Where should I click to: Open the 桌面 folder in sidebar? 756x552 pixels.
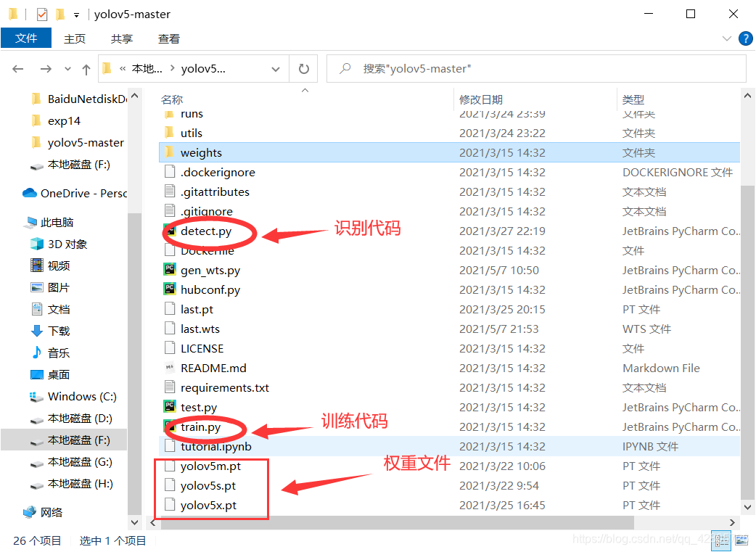(51, 374)
